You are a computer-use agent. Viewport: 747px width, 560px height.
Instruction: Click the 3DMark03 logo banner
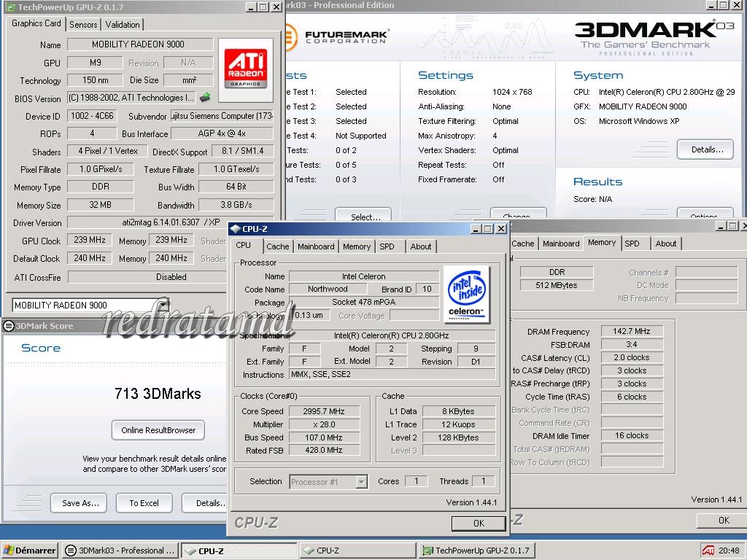point(653,38)
